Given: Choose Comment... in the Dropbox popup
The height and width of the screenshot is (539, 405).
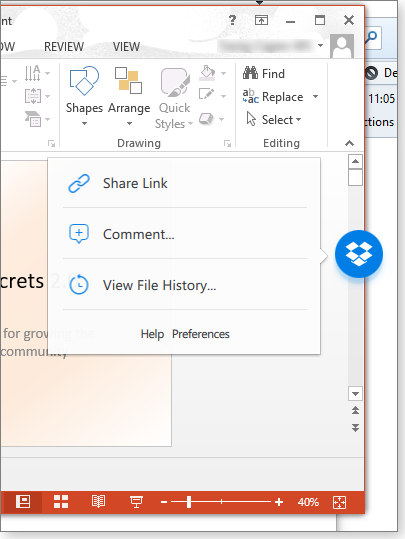Looking at the screenshot, I should [185, 234].
